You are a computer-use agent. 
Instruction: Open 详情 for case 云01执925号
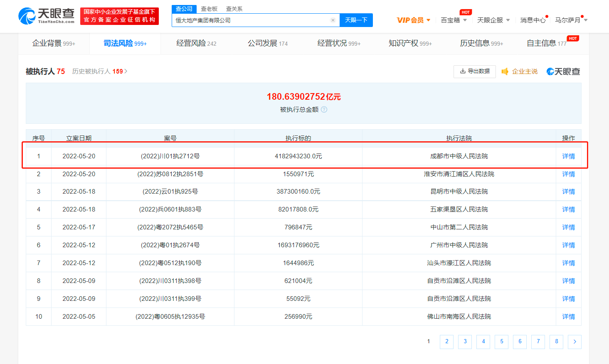(x=568, y=192)
